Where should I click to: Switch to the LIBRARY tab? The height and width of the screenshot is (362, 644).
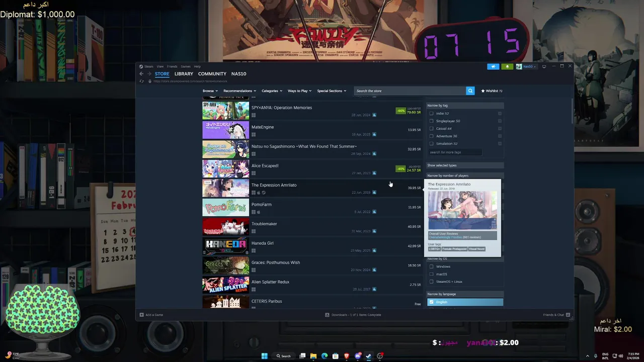[x=184, y=74]
